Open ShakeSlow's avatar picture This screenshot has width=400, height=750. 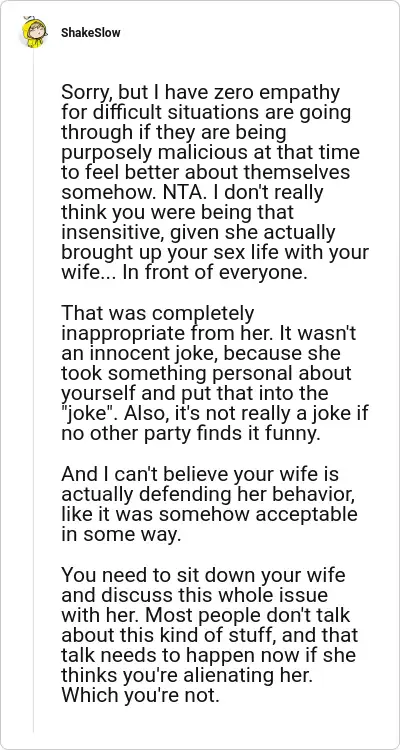(x=33, y=32)
